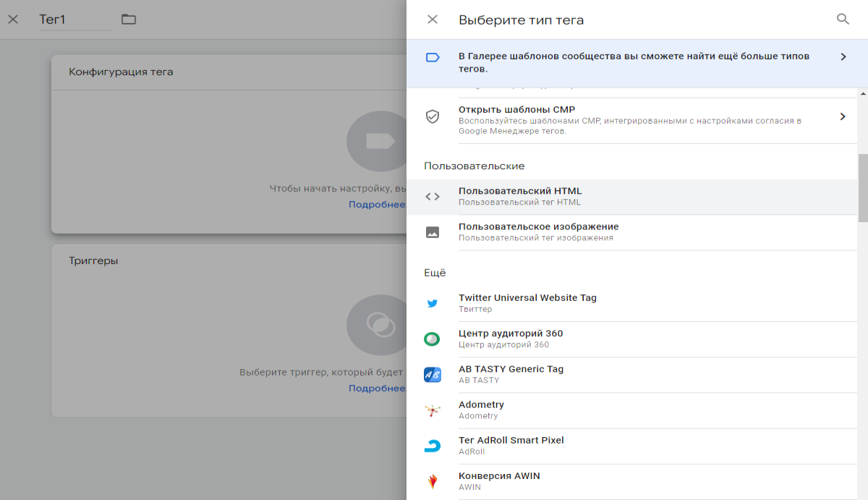Click the AB TASTY blue logo icon
The height and width of the screenshot is (500, 868).
click(x=433, y=375)
